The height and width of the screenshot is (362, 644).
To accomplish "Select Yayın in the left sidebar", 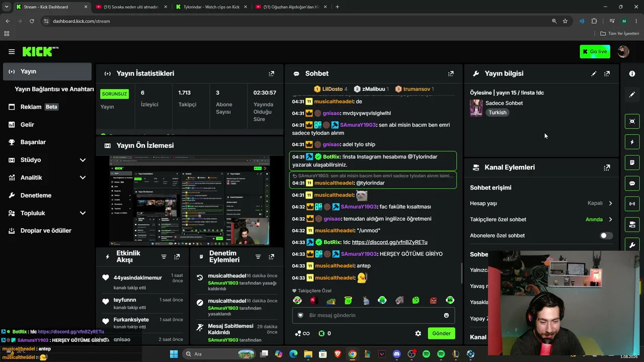I will (47, 71).
